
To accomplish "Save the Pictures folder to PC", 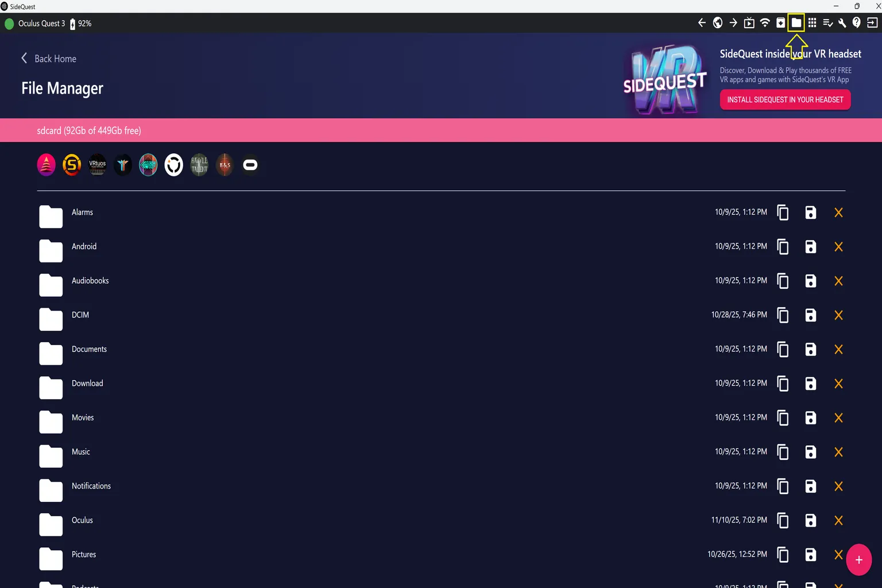I will click(x=811, y=555).
